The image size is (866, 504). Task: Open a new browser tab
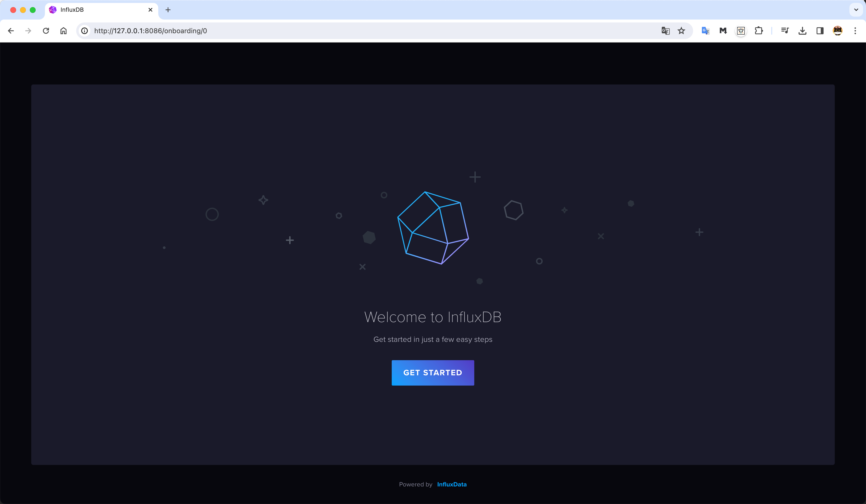(x=168, y=10)
